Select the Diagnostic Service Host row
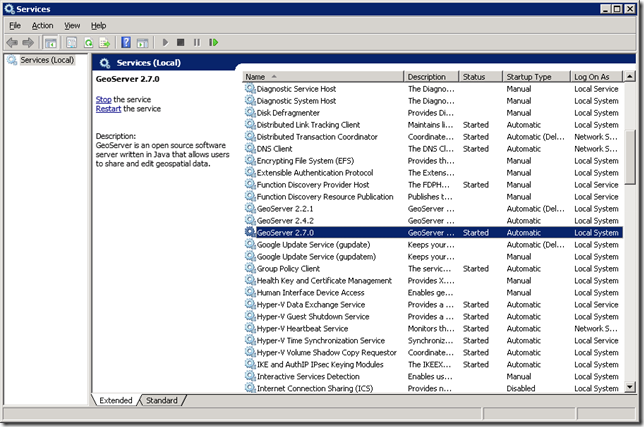 point(433,89)
